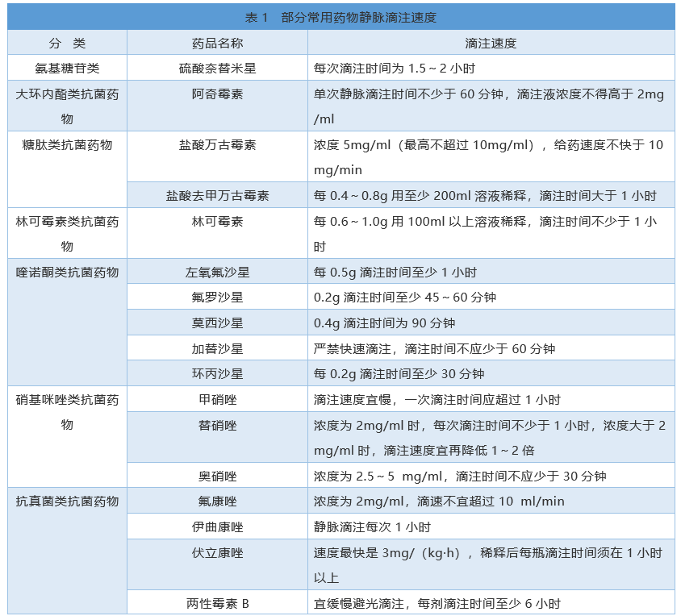Click the text 0.4g 滴注时间为 90 分钟
The image size is (681, 616).
[x=384, y=323]
